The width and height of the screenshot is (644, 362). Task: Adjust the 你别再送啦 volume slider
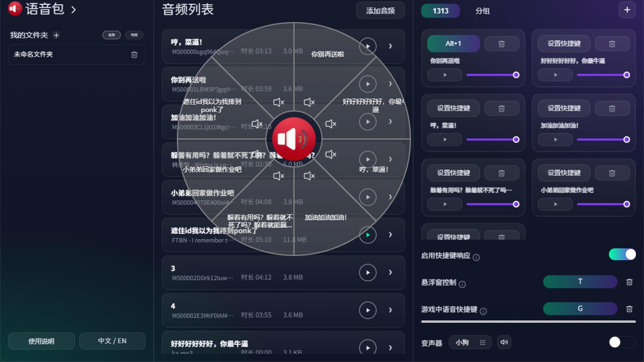point(492,75)
